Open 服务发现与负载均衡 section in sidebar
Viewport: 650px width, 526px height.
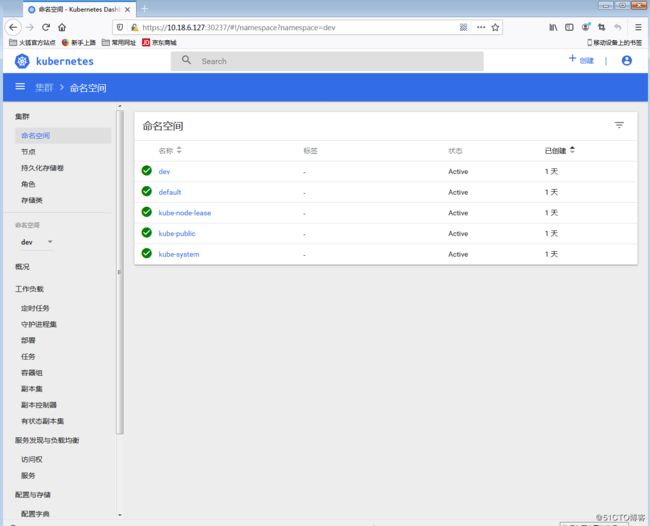pos(47,440)
